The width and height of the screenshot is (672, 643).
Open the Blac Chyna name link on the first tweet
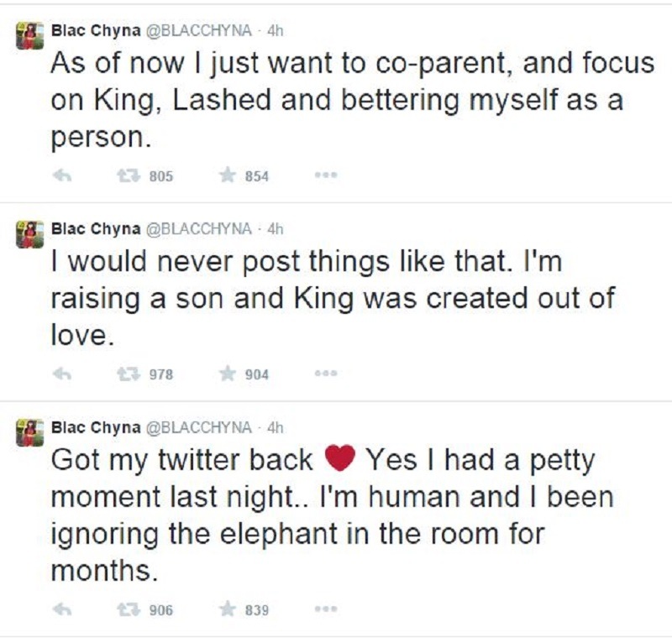(96, 31)
